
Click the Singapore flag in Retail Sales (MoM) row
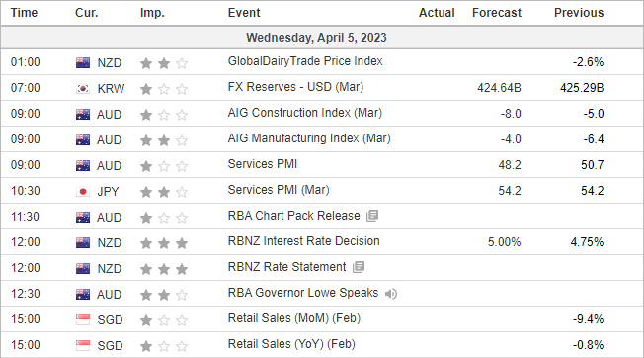[x=83, y=320]
